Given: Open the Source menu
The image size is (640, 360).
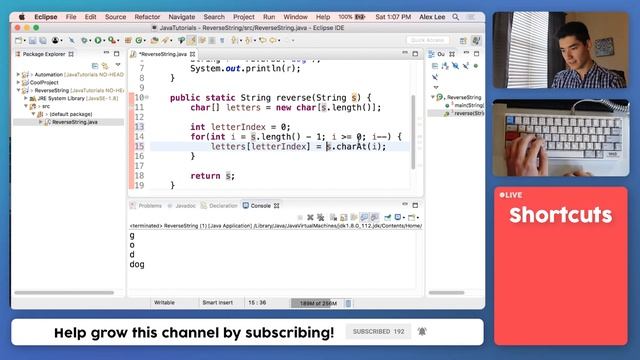Looking at the screenshot, I should pos(116,17).
